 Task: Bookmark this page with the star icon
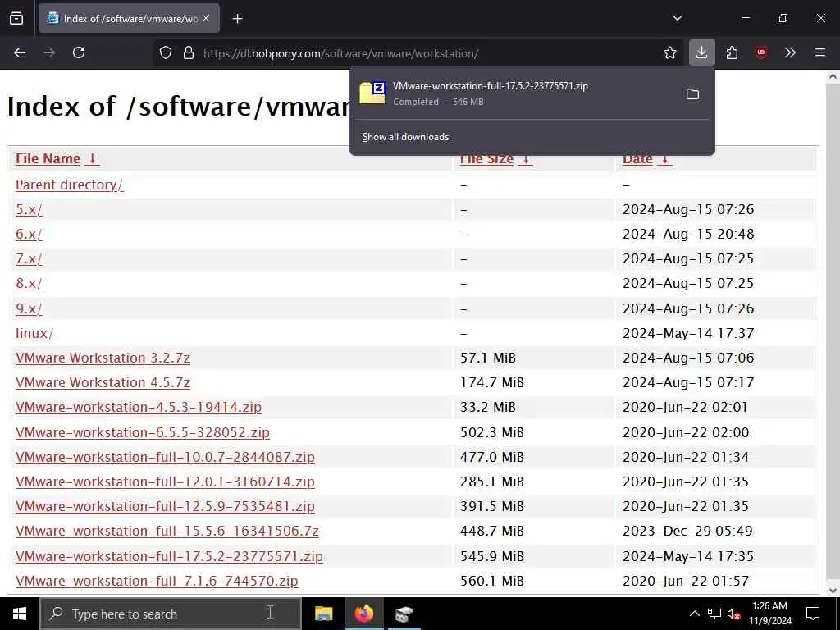670,52
